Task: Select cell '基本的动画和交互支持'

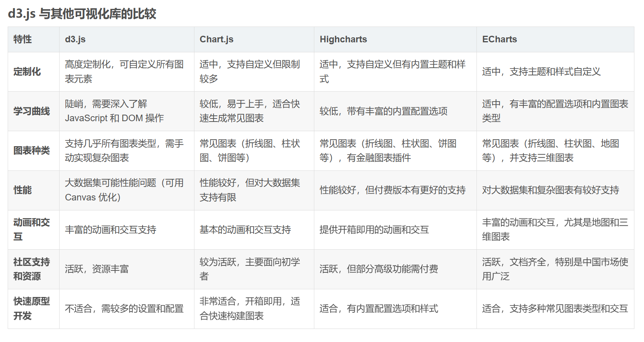Action: pos(254,230)
